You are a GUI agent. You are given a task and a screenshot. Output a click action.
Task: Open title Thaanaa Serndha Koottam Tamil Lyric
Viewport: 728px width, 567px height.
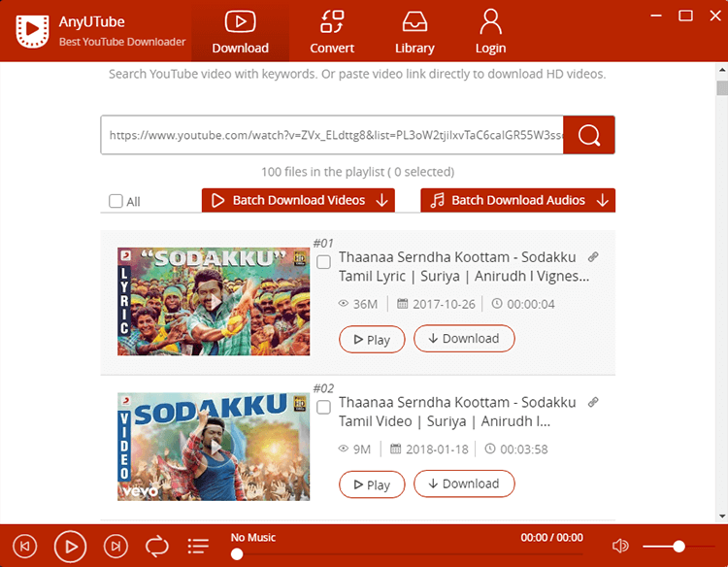click(x=464, y=267)
